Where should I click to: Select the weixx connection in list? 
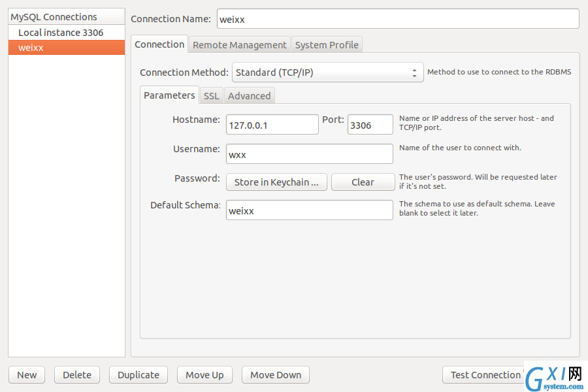(67, 48)
